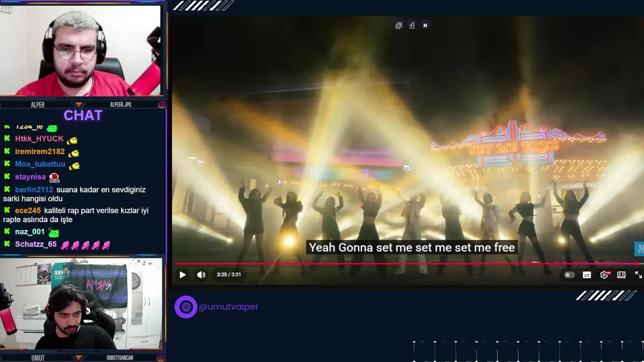The image size is (644, 362).
Task: Click the CHAT heading
Action: coord(83,115)
